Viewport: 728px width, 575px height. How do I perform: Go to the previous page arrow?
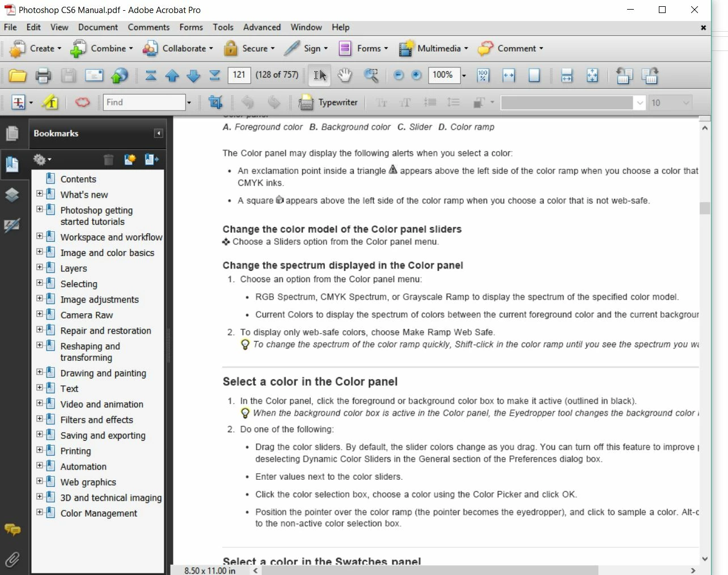pyautogui.click(x=172, y=75)
